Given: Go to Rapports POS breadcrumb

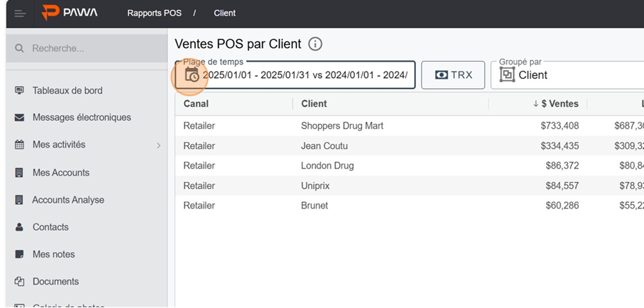Looking at the screenshot, I should tap(154, 13).
